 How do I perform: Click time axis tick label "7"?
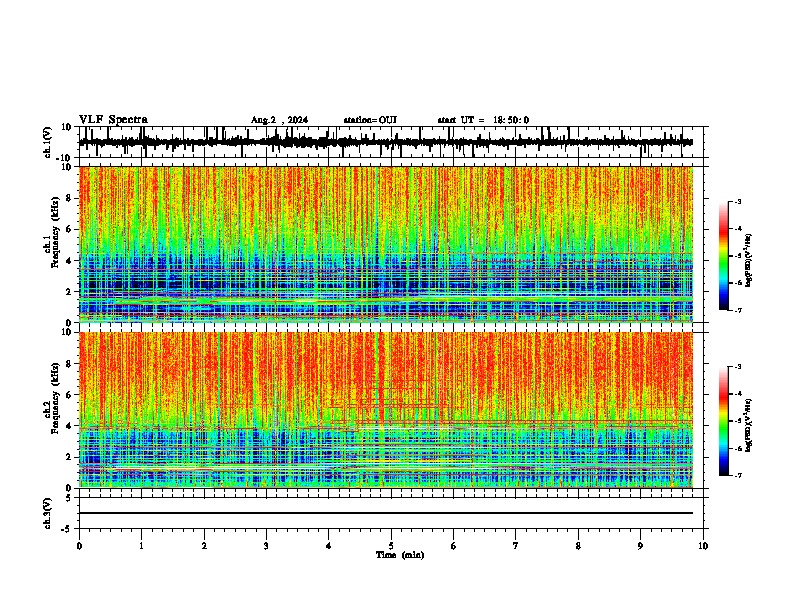pyautogui.click(x=516, y=546)
